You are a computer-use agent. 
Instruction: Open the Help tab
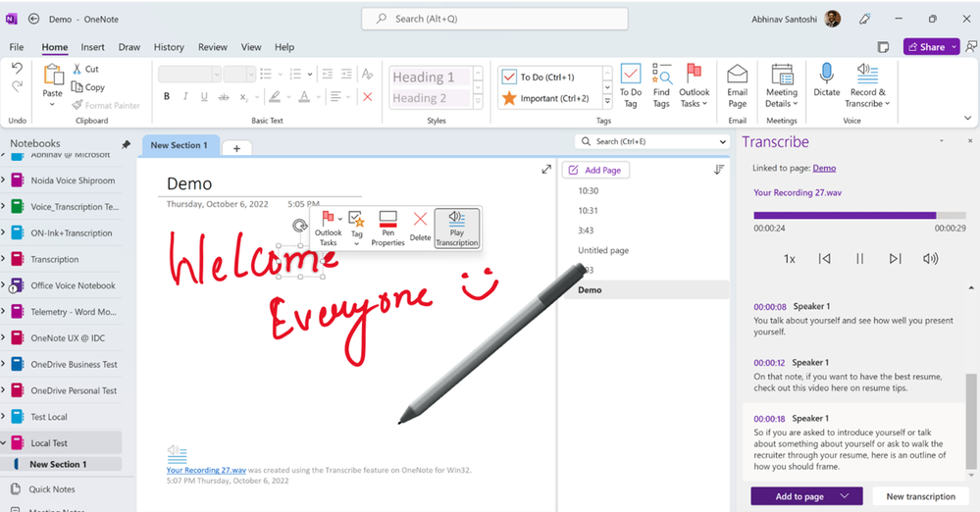pyautogui.click(x=284, y=47)
